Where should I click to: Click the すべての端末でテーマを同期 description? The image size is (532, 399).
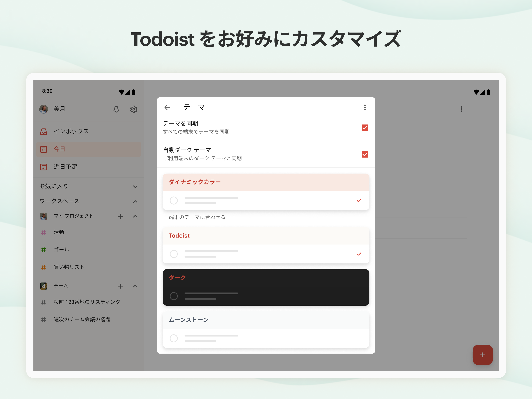[196, 132]
